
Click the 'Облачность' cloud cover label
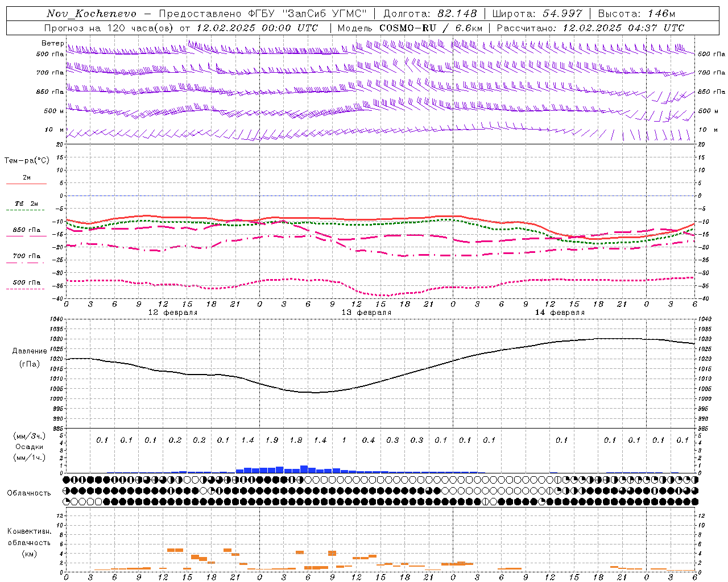pyautogui.click(x=29, y=493)
